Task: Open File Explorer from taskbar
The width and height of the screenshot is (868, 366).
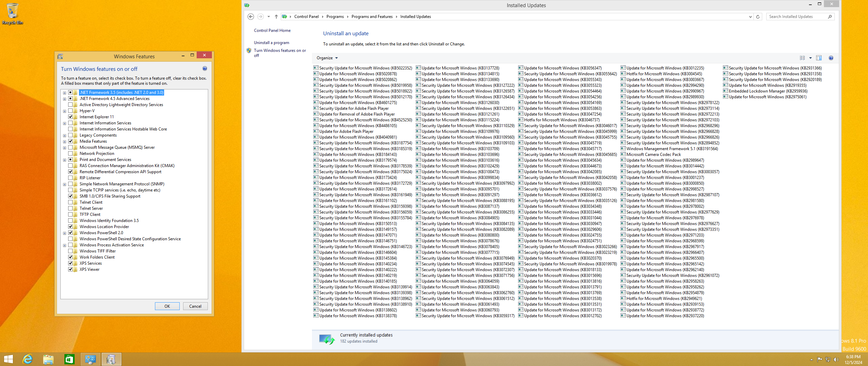Action: click(x=48, y=359)
